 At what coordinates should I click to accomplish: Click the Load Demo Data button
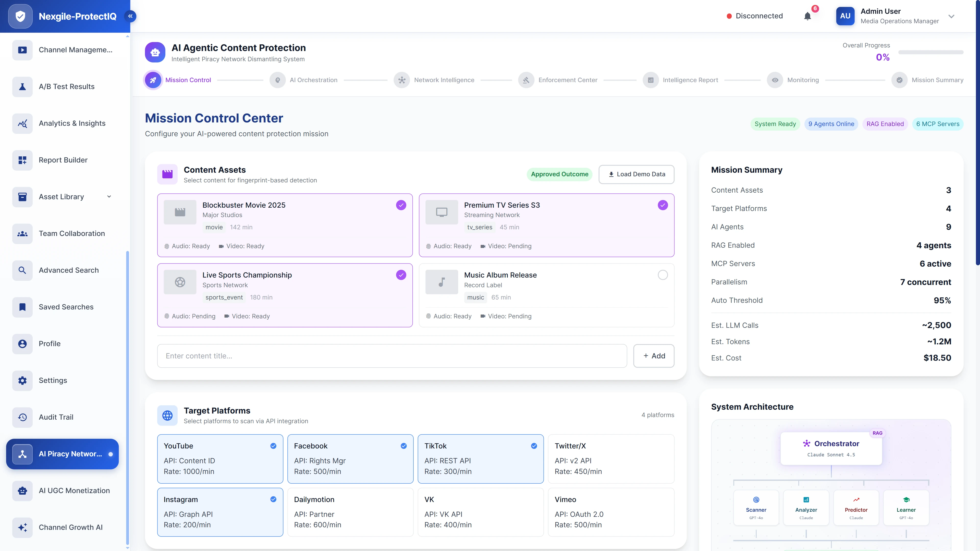click(x=636, y=174)
